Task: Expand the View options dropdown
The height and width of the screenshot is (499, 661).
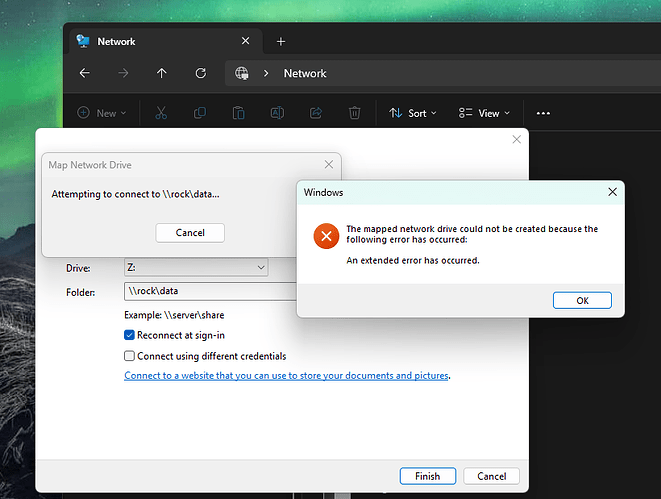Action: (x=483, y=113)
